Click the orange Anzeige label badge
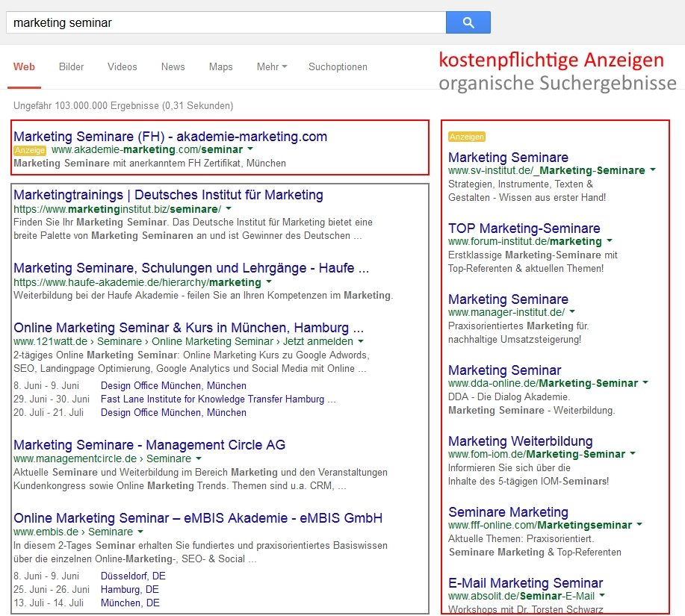 [x=30, y=150]
